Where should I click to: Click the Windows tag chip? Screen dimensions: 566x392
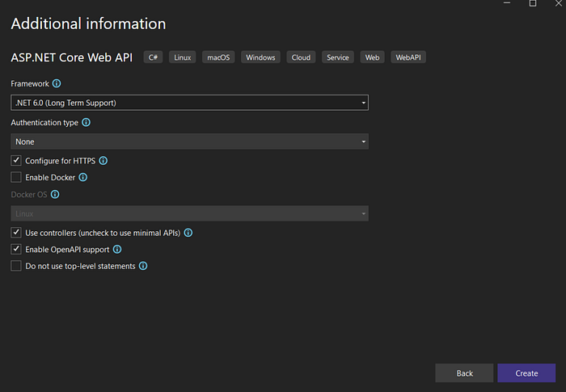(x=260, y=57)
